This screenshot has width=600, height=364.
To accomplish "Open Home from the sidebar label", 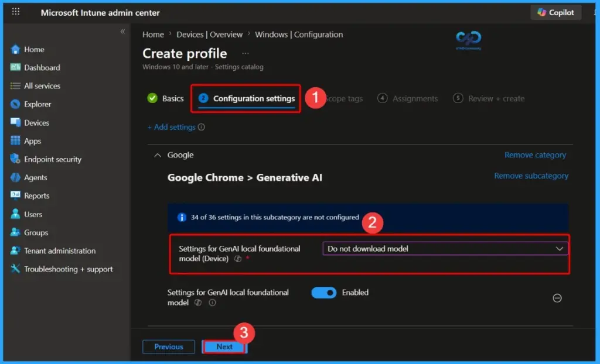I will (x=34, y=49).
